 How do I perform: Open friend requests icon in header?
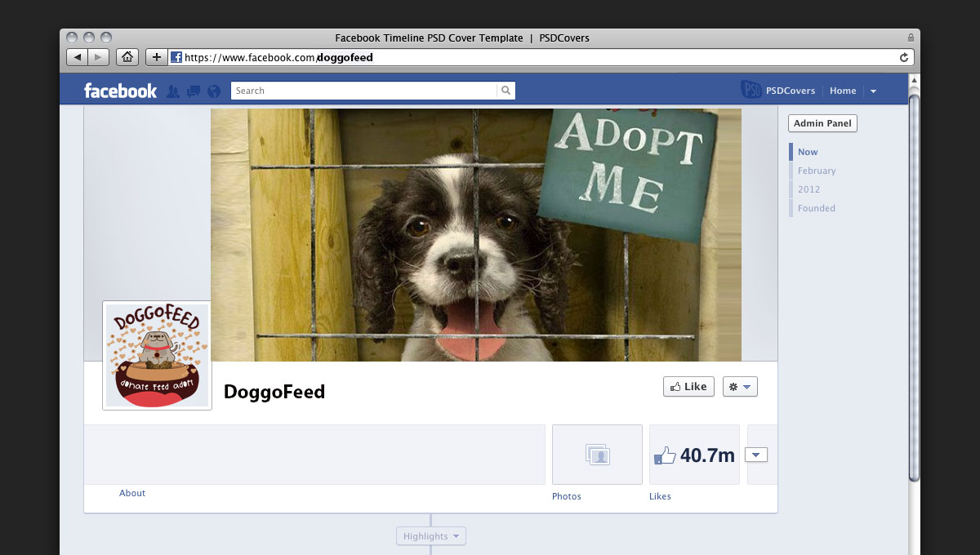(173, 91)
